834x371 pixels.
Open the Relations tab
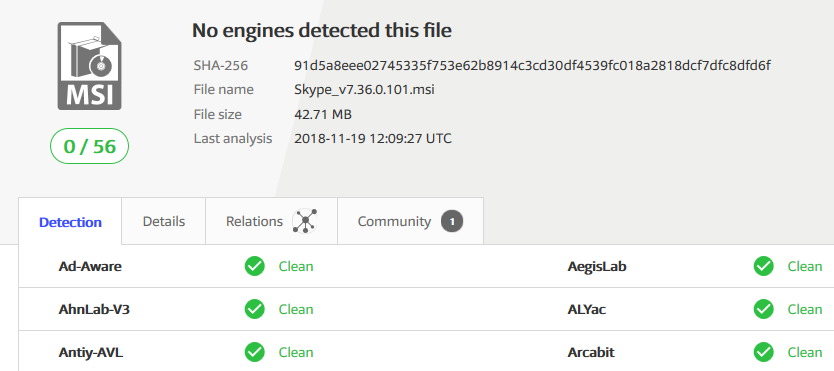(x=272, y=221)
